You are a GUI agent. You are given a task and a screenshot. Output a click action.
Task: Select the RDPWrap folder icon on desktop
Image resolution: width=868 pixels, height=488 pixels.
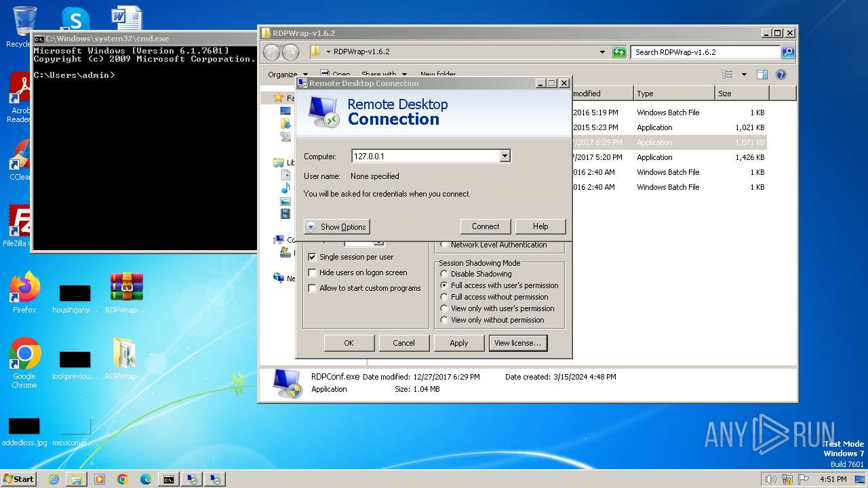(x=126, y=359)
